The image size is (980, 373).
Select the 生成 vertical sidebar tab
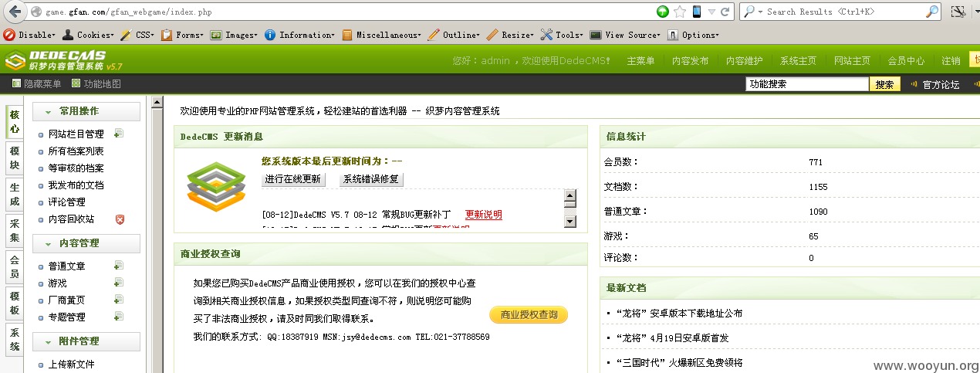coord(14,195)
